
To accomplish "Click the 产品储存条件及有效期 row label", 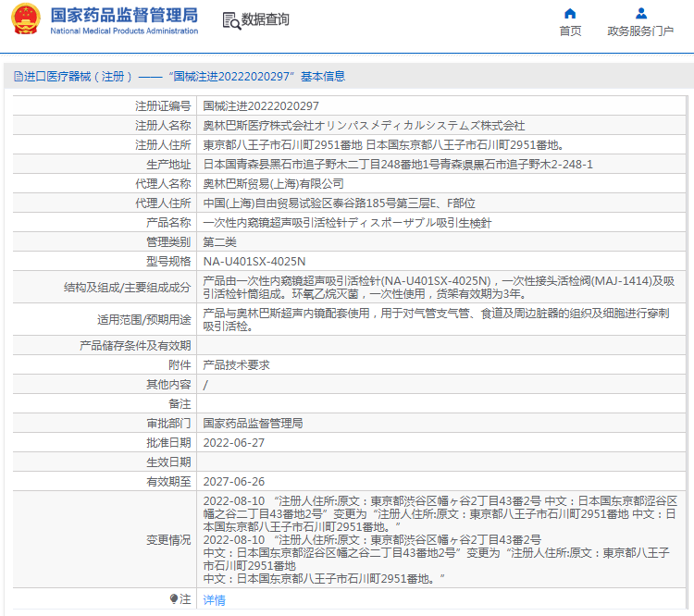I will (135, 346).
